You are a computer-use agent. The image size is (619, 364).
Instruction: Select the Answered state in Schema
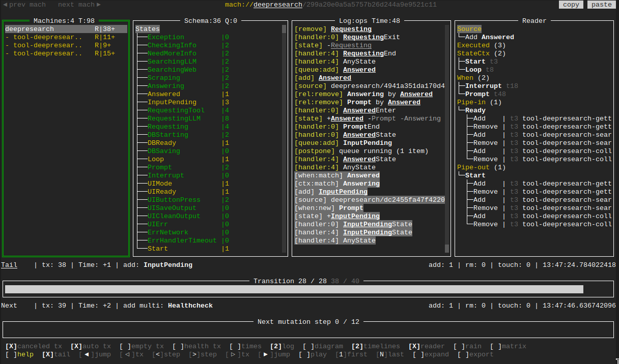(x=164, y=94)
